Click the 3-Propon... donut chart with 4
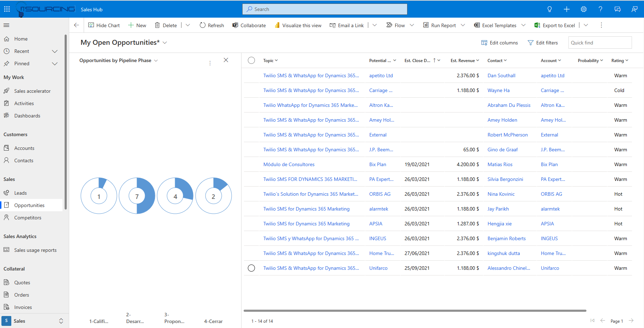Screen dimensions: 644x328 coord(175,196)
